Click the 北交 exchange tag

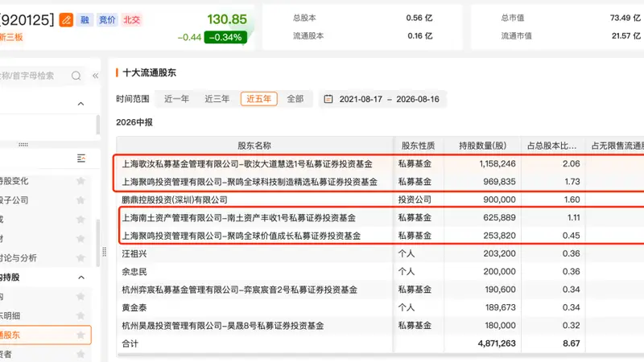click(132, 19)
